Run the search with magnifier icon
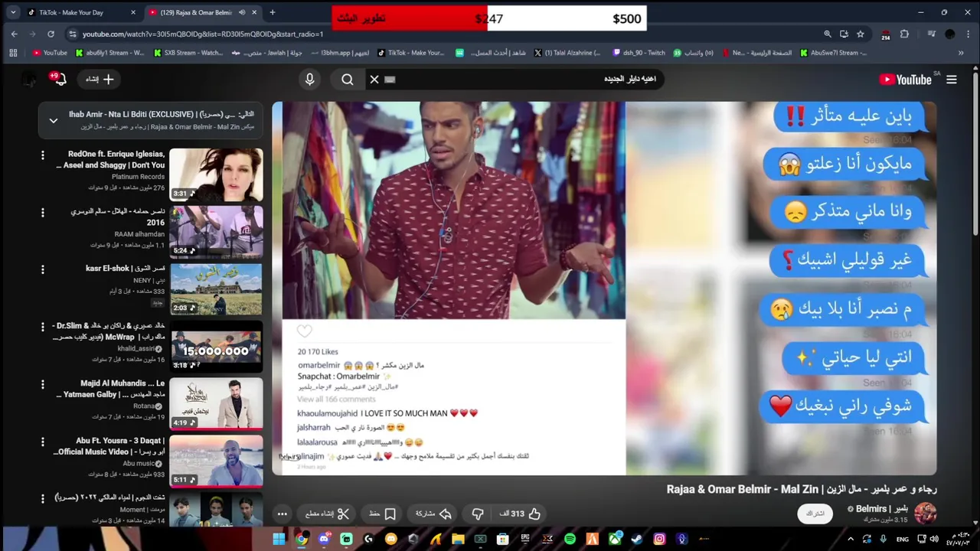The width and height of the screenshot is (980, 551). pos(348,80)
